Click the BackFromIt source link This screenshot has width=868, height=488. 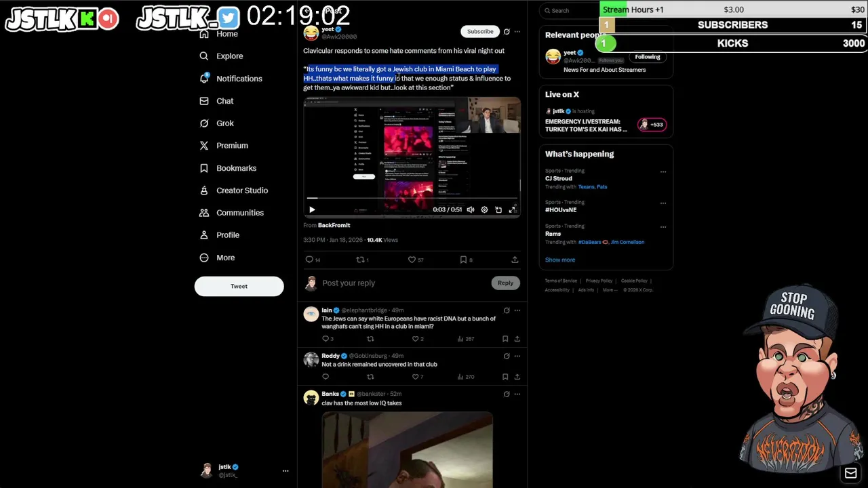[334, 225]
